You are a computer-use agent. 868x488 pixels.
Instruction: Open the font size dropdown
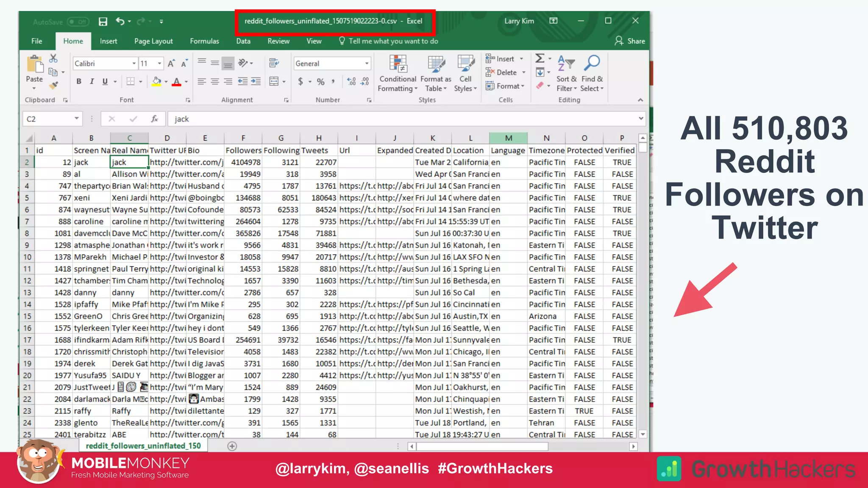(160, 64)
